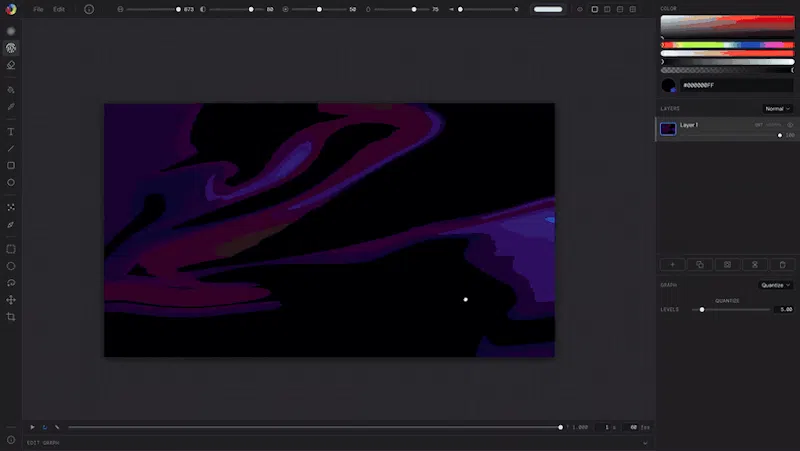Open the File menu
This screenshot has width=800, height=451.
click(x=38, y=9)
